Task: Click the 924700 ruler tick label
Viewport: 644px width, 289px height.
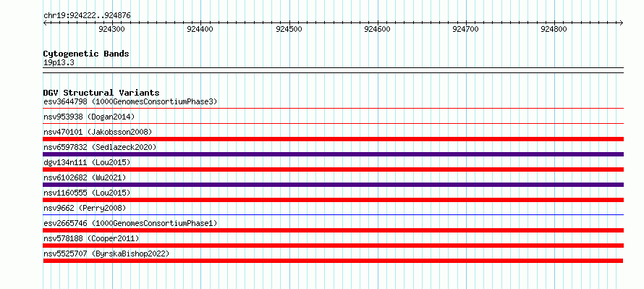Action: coord(465,29)
